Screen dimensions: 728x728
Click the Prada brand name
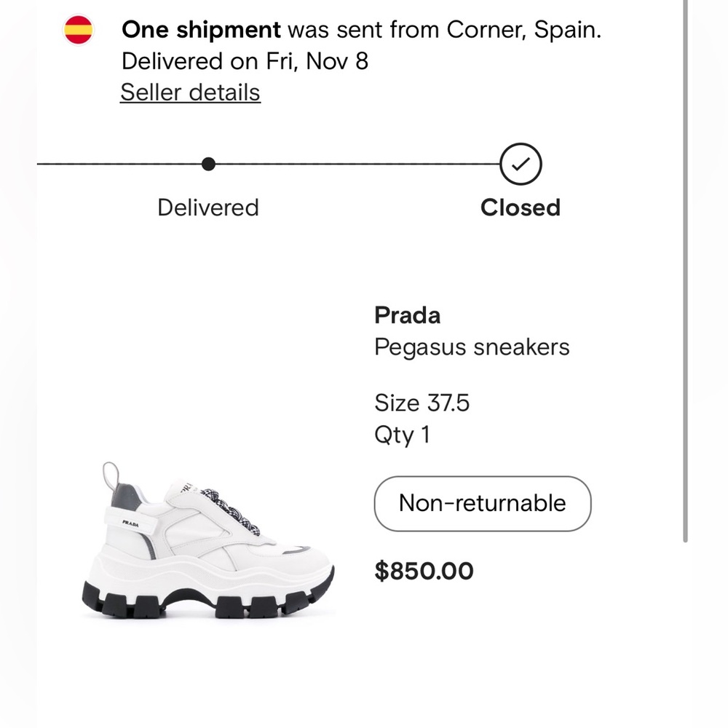click(407, 315)
